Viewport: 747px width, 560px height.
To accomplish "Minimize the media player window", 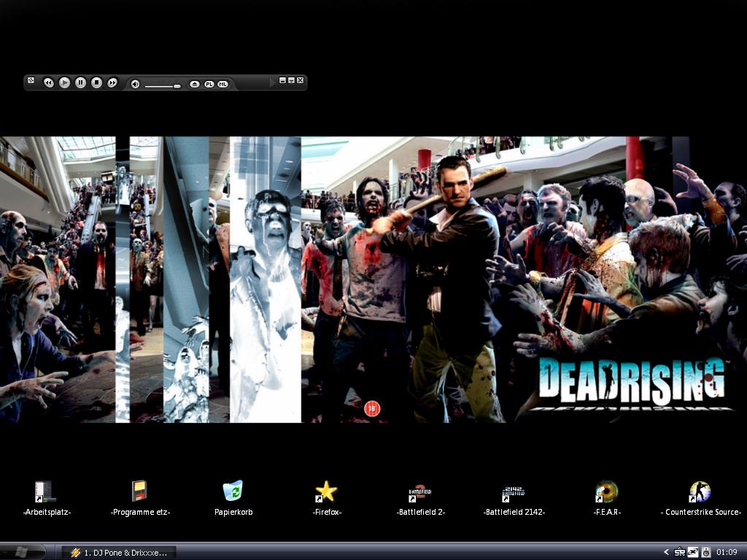I will click(x=282, y=80).
